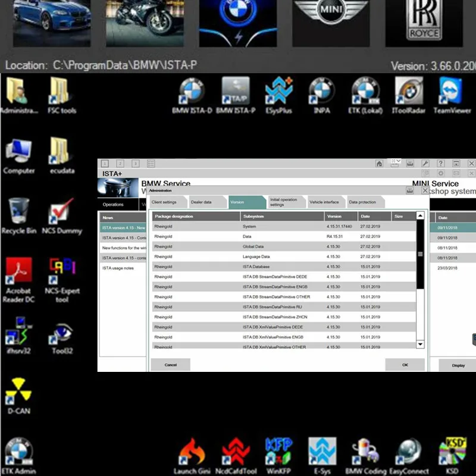This screenshot has height=476, width=476.
Task: Launch the EasyConnect icon
Action: click(x=409, y=456)
